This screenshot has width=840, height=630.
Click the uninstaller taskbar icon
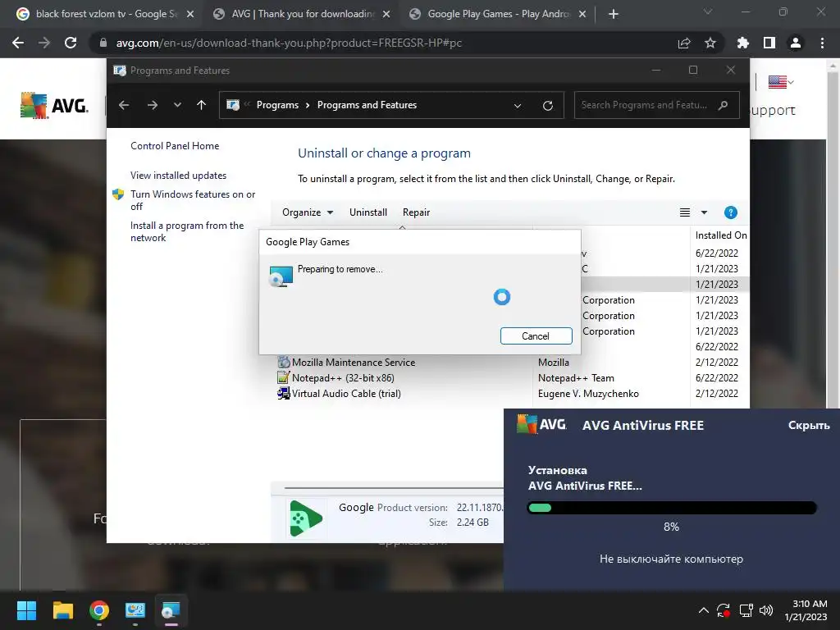point(171,610)
